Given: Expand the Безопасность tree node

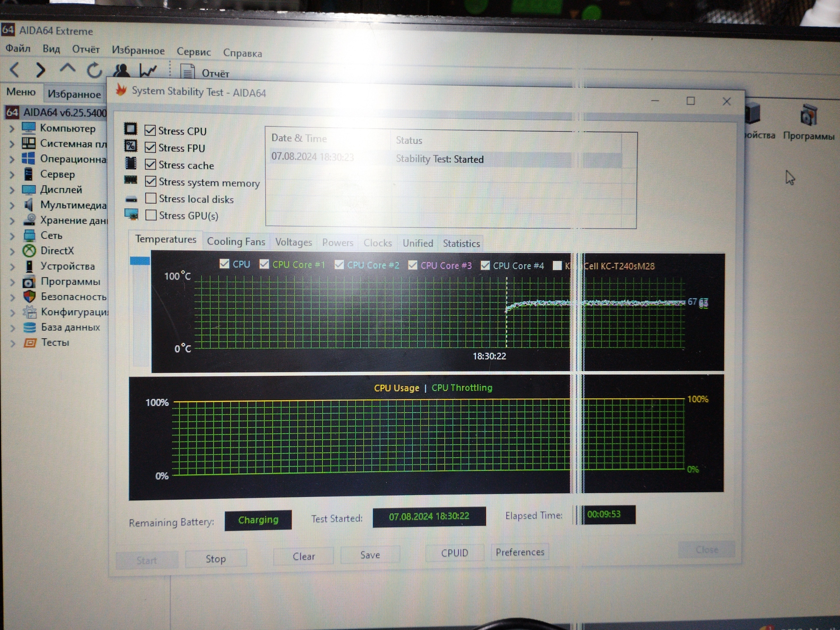Looking at the screenshot, I should [13, 297].
